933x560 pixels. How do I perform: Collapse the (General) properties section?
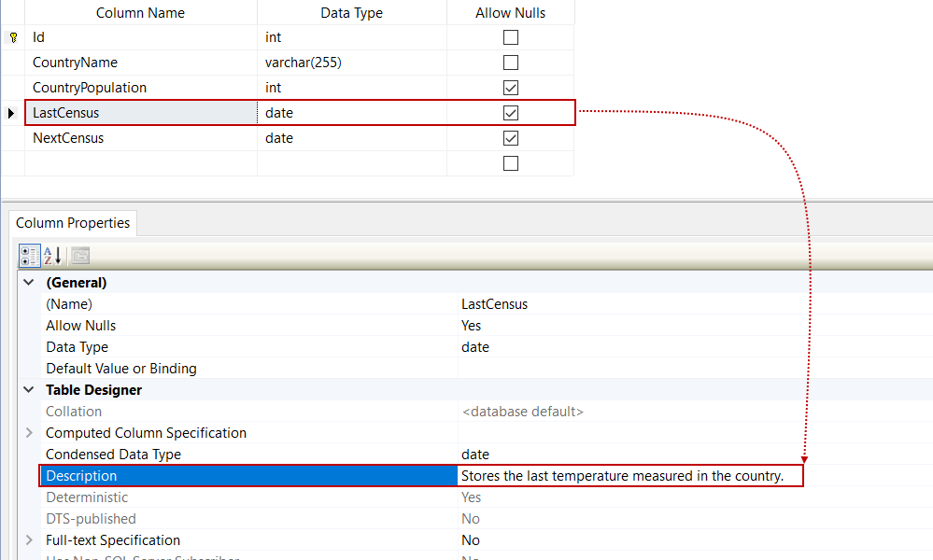click(x=28, y=282)
